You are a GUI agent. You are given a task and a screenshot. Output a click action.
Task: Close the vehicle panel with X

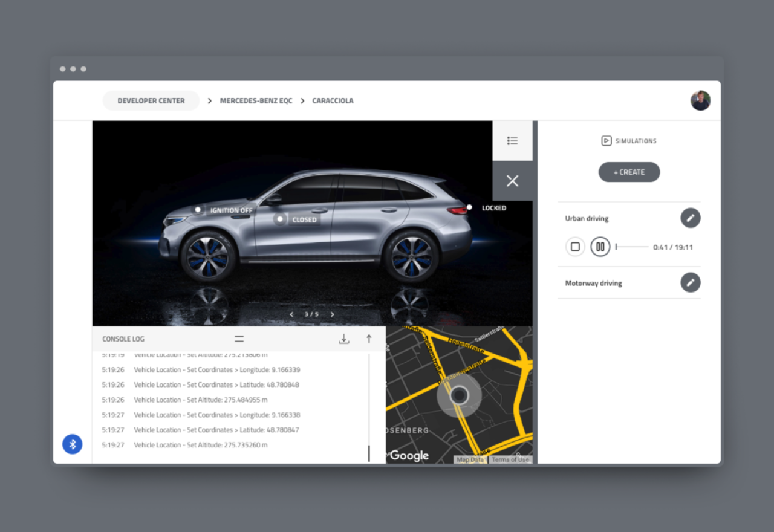513,181
